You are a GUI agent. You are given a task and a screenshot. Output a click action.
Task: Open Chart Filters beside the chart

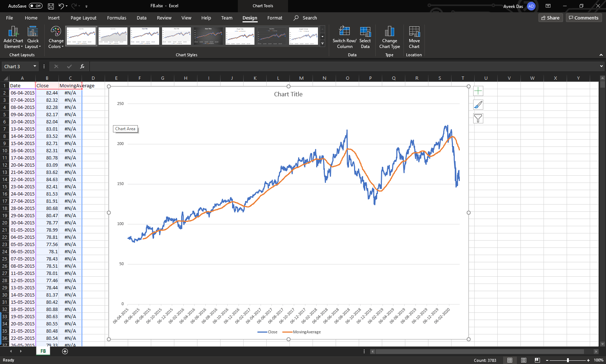coord(478,118)
